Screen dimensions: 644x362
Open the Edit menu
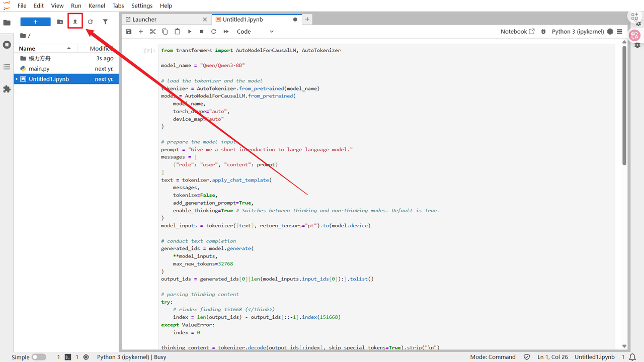point(39,6)
